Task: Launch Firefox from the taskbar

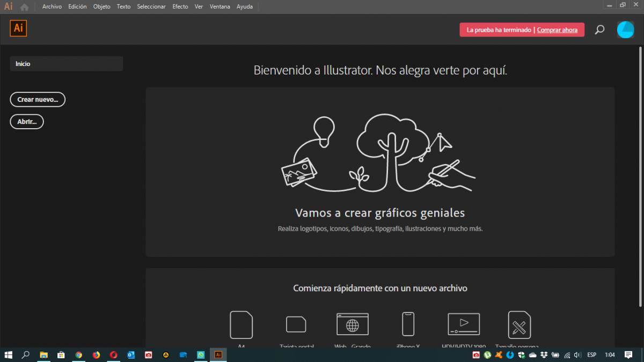Action: (x=97, y=354)
